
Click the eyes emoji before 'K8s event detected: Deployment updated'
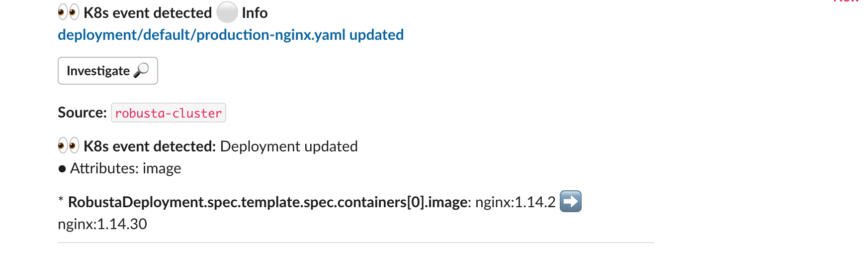click(69, 145)
